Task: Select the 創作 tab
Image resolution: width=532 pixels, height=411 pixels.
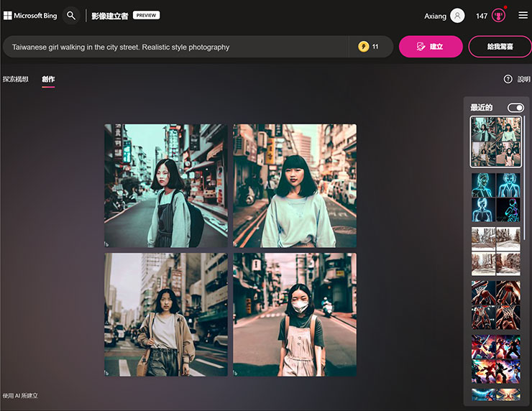Action: (x=48, y=79)
